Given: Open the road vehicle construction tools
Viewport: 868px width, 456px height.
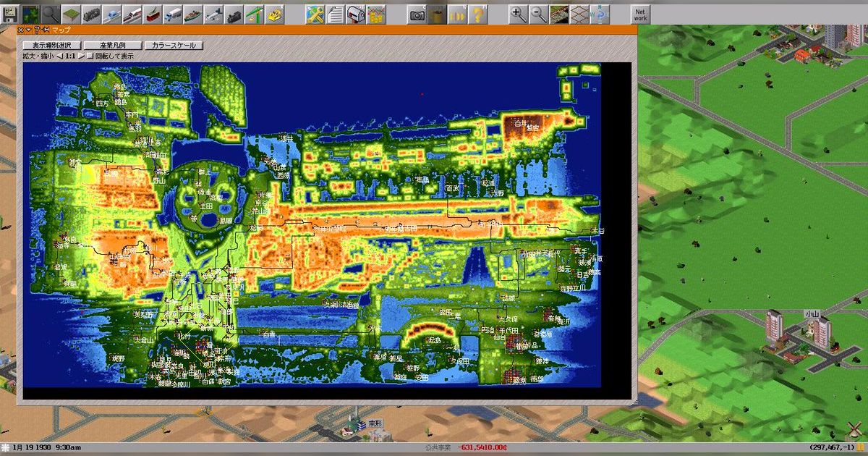Looking at the screenshot, I should point(173,13).
